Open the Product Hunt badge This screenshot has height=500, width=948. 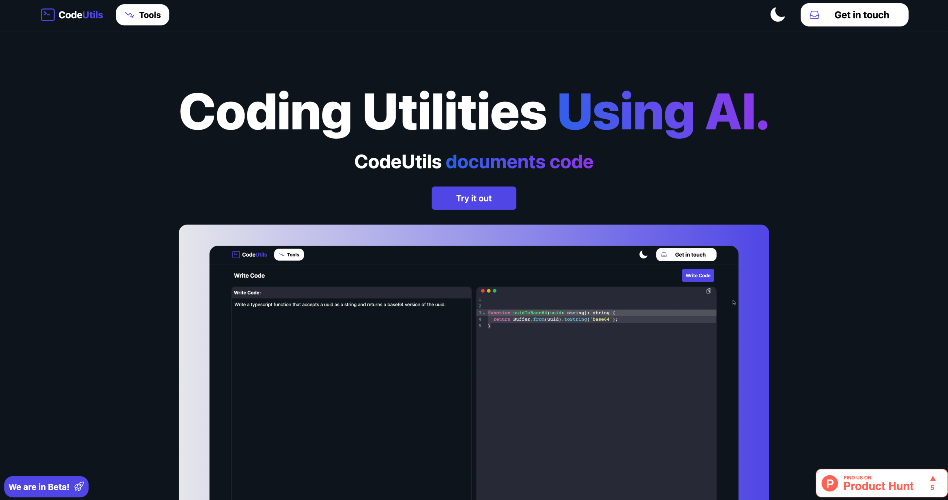coord(881,484)
